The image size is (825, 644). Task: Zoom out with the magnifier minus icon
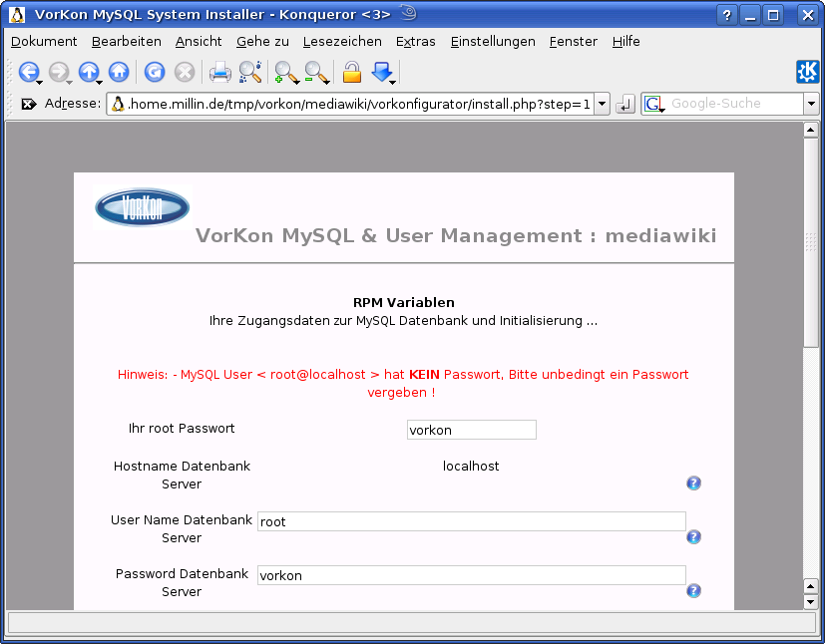(x=317, y=72)
